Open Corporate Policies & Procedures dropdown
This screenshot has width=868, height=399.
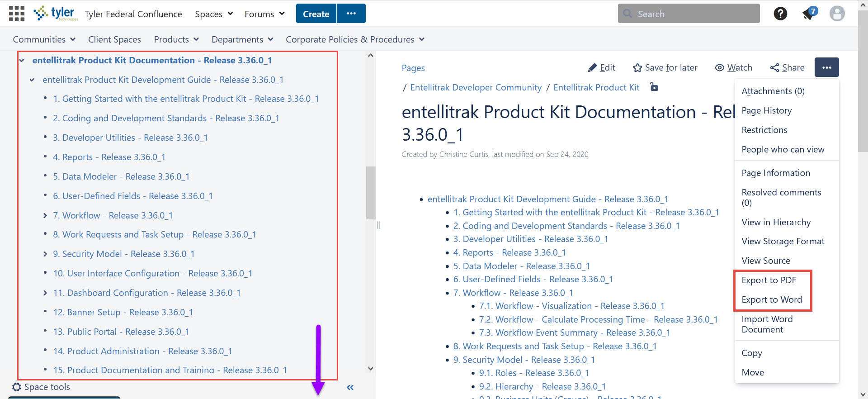click(x=355, y=39)
